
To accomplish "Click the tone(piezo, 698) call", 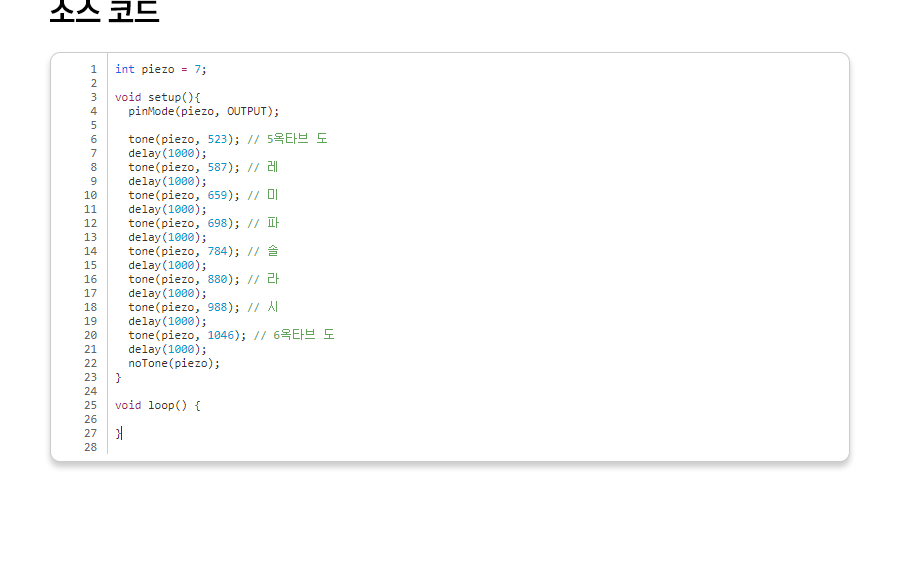I will (x=183, y=223).
